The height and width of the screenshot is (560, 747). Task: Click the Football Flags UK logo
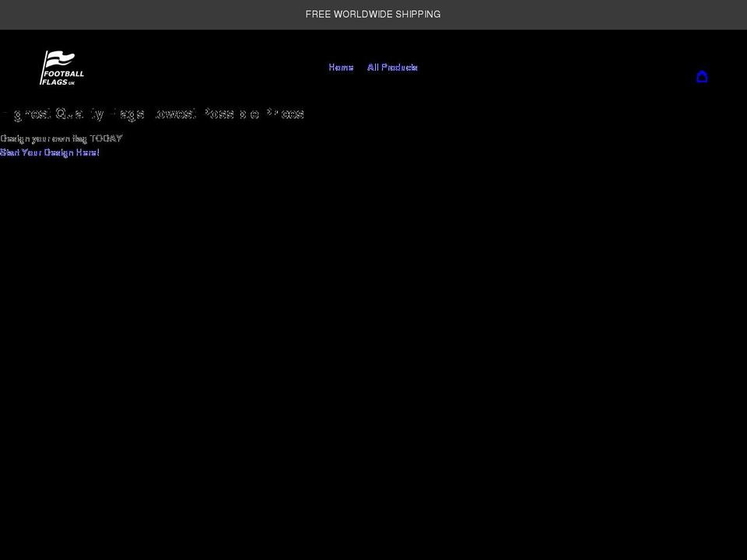[x=62, y=68]
